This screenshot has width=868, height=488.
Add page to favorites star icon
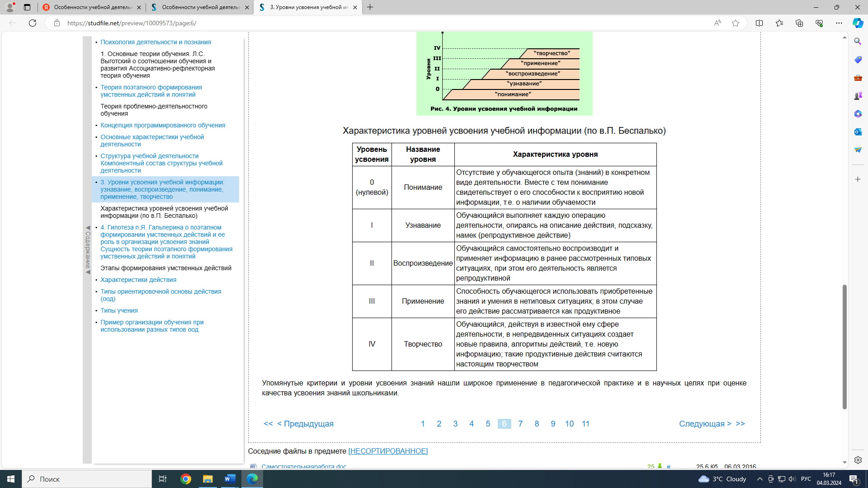click(736, 23)
